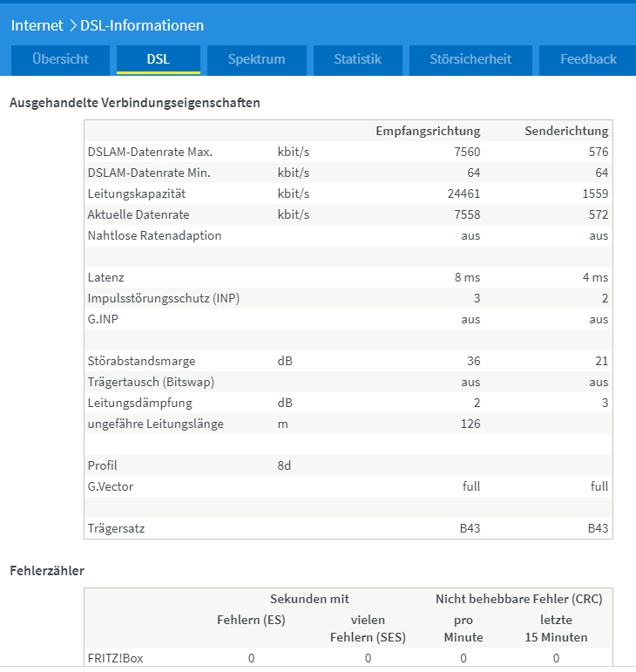
Task: Click the Leitungskapazität value 24461
Action: click(463, 193)
